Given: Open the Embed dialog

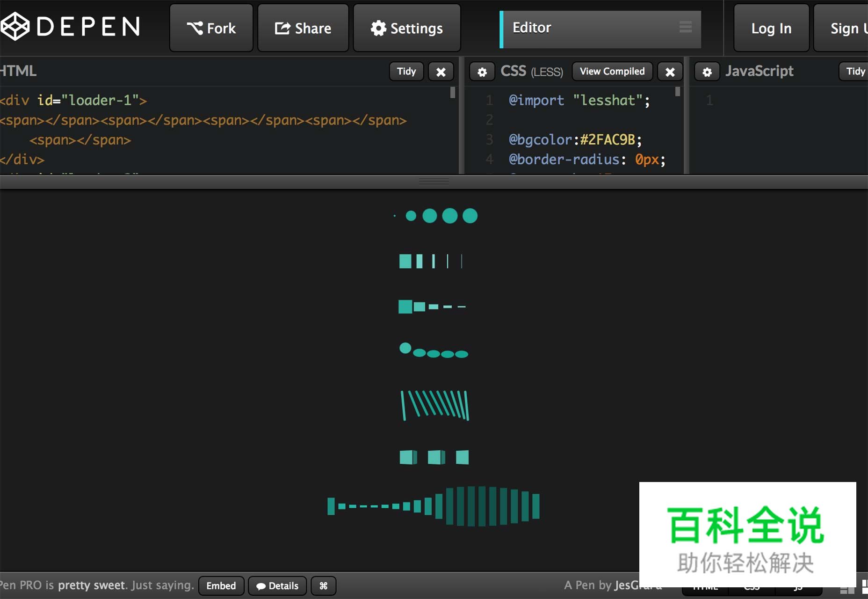Looking at the screenshot, I should pyautogui.click(x=221, y=585).
